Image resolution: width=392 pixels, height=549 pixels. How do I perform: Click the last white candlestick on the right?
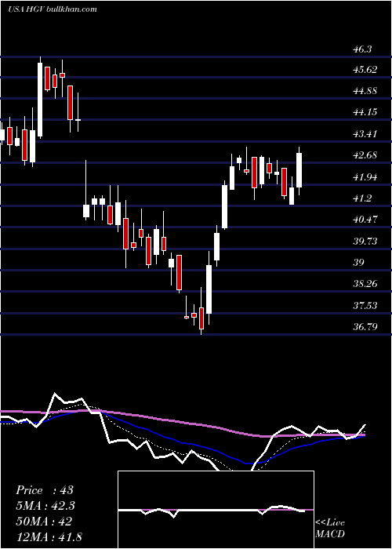[x=299, y=171]
